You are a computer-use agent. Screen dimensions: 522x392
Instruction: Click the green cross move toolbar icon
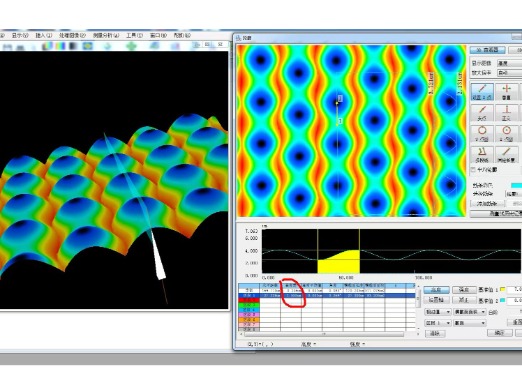click(132, 46)
